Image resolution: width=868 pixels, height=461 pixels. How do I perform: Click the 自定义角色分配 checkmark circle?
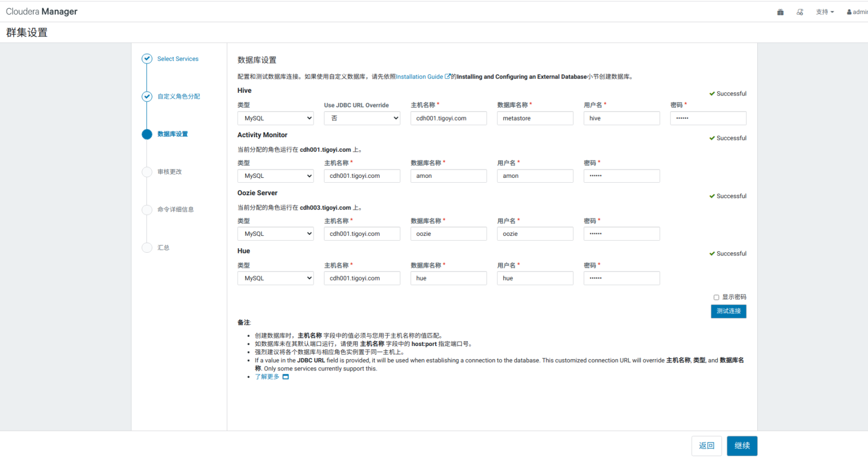(147, 97)
